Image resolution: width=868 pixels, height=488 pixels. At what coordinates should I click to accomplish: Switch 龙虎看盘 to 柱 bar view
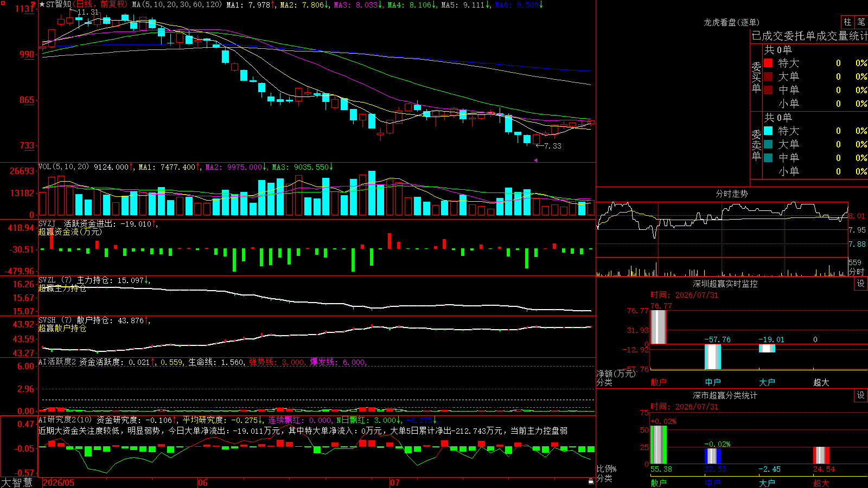pyautogui.click(x=847, y=22)
